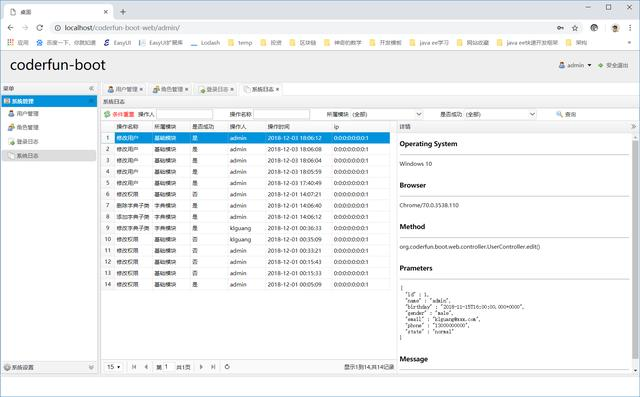The height and width of the screenshot is (397, 640).
Task: Go to next page in pager
Action: [201, 367]
